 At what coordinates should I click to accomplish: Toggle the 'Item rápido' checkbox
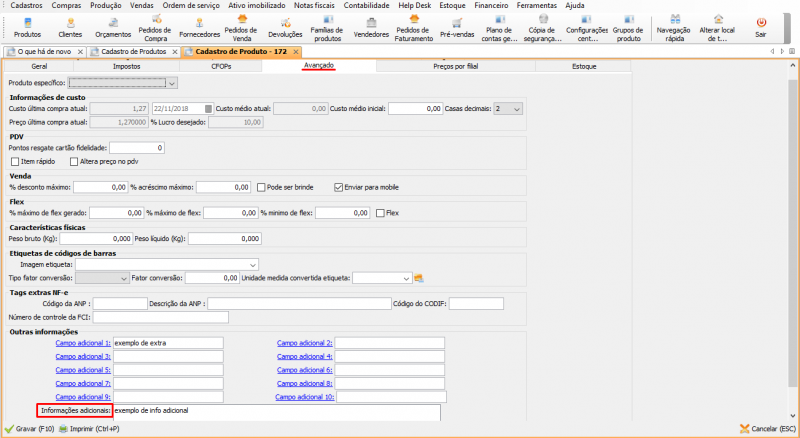pyautogui.click(x=15, y=162)
